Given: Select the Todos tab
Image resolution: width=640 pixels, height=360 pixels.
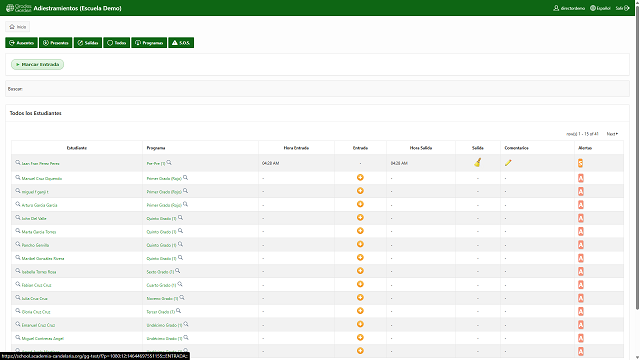Looking at the screenshot, I should (116, 43).
